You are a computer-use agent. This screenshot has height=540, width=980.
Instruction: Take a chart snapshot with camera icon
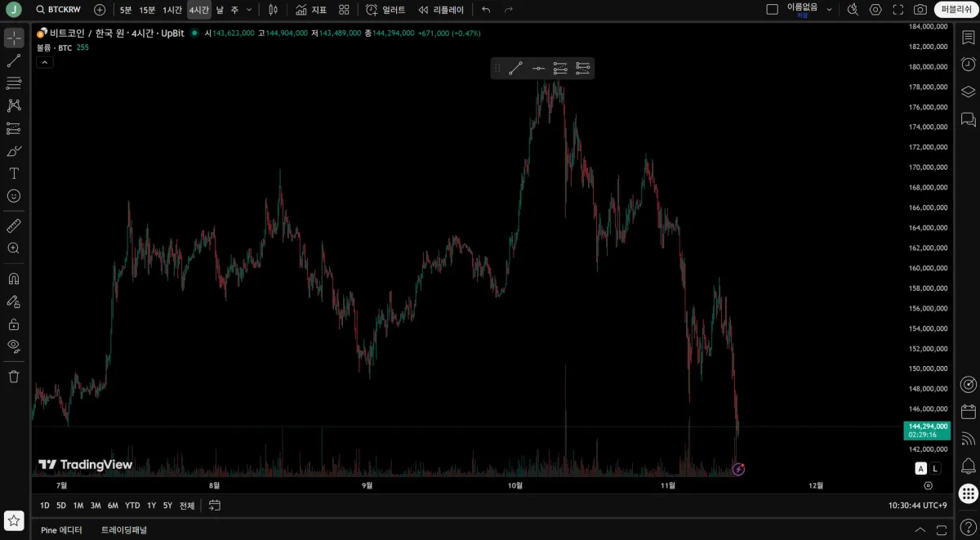point(920,10)
